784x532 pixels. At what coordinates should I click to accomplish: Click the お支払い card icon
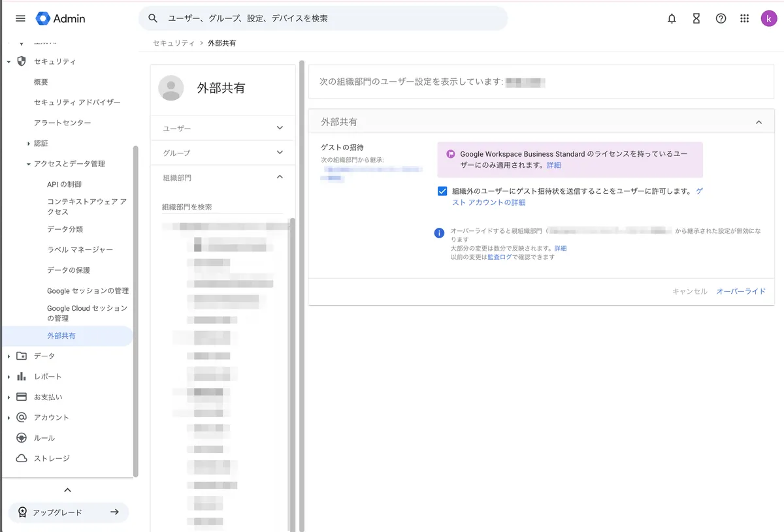[x=22, y=397]
